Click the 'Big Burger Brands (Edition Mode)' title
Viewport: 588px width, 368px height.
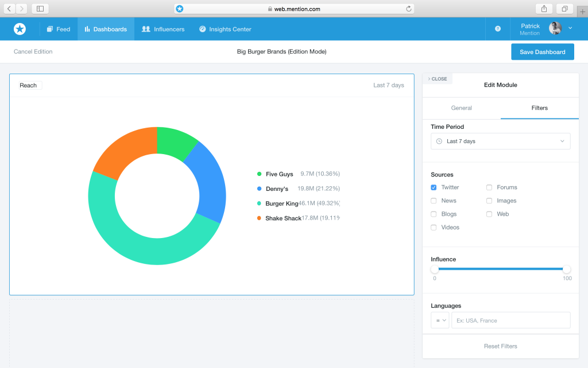(x=281, y=52)
